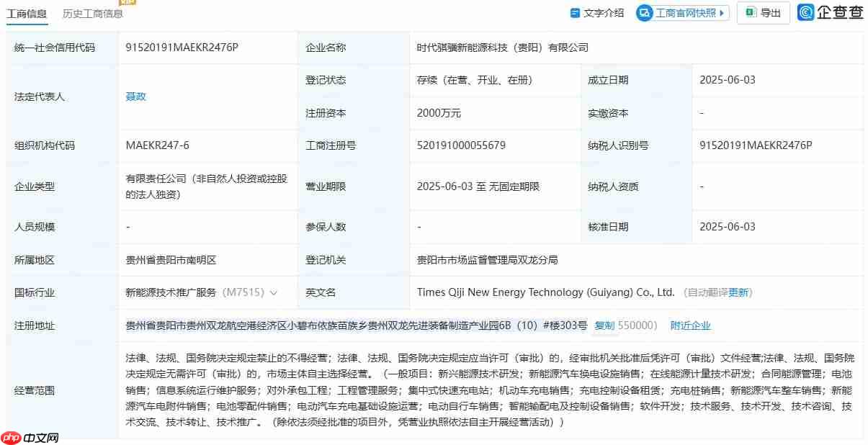Select the 核准日期 label cell
Screen dimensions: 868x445
(x=637, y=227)
